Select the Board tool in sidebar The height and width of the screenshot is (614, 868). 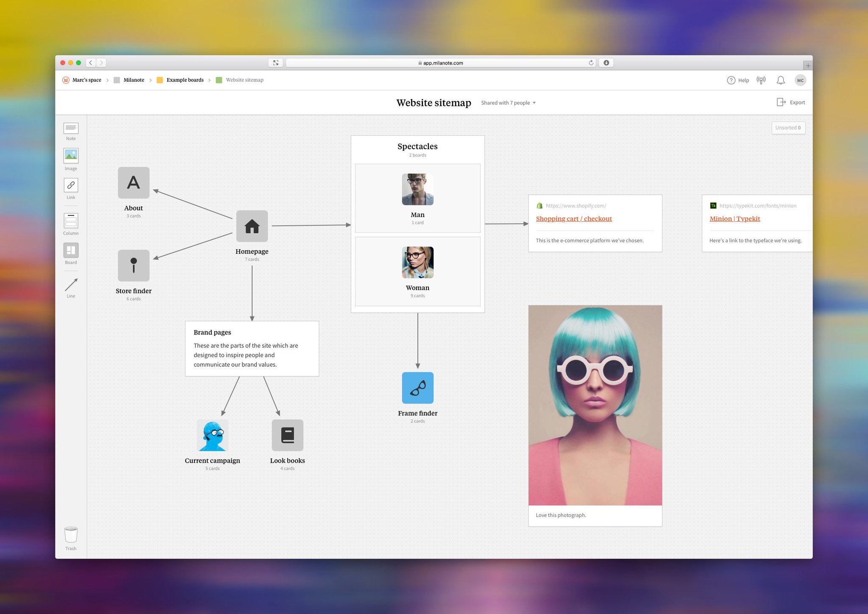[71, 250]
